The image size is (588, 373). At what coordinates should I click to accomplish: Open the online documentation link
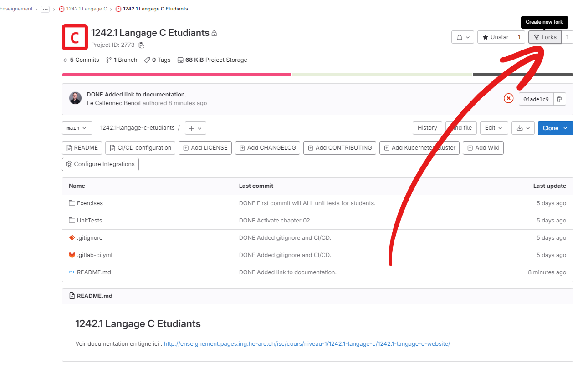[x=307, y=344]
